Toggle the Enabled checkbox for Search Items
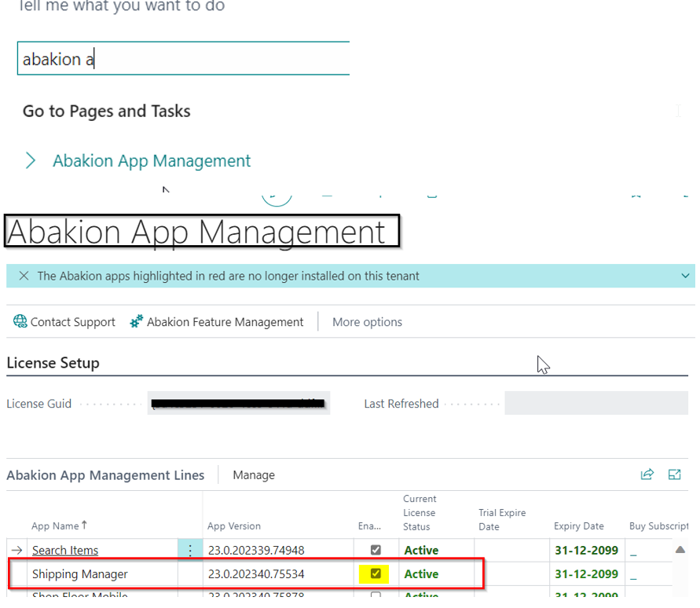This screenshot has width=700, height=608. (x=376, y=550)
